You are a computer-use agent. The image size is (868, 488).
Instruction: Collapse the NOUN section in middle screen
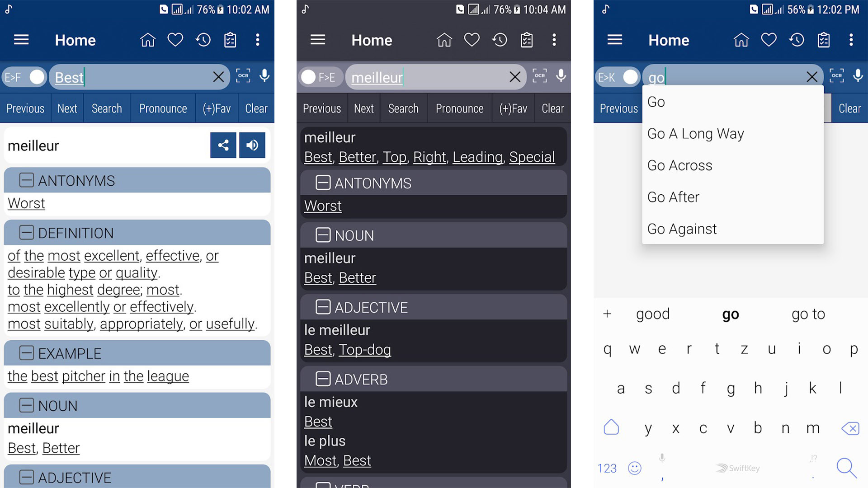click(x=322, y=236)
